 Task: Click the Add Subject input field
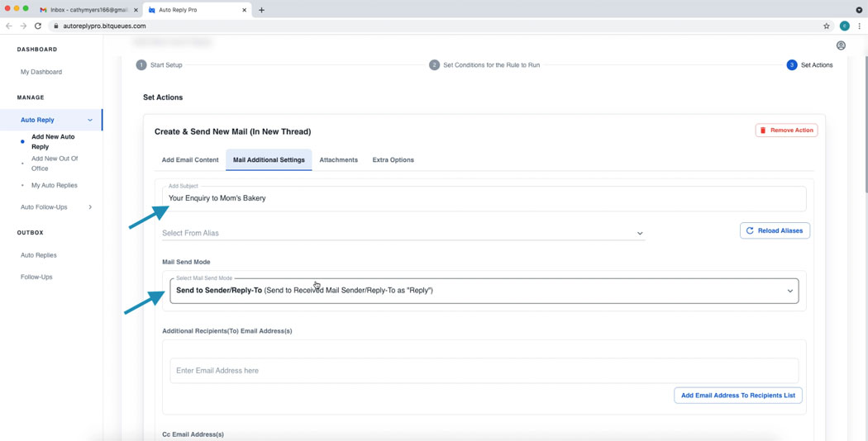(484, 198)
